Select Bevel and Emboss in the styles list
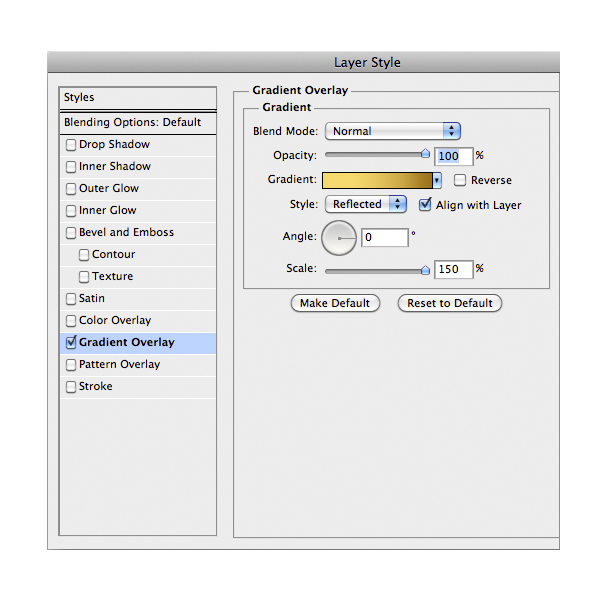The height and width of the screenshot is (600, 600). coord(126,233)
